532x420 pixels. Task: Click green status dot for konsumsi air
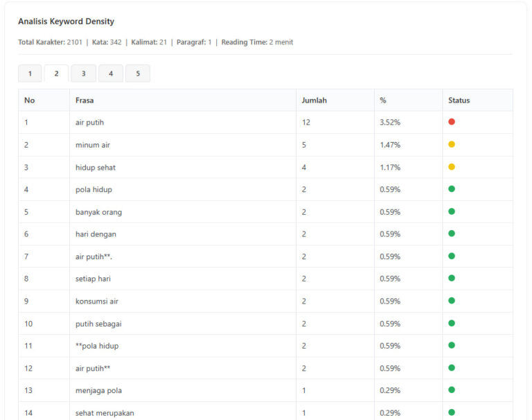click(x=452, y=301)
